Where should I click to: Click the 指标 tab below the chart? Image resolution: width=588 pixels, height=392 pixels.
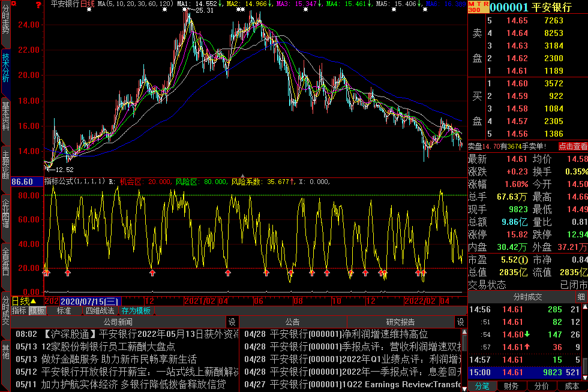pyautogui.click(x=19, y=310)
